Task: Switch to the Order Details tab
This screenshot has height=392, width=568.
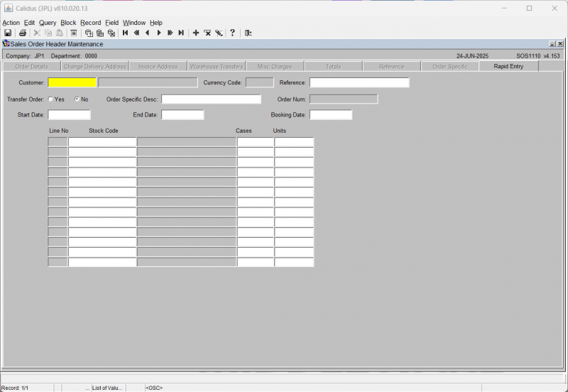Action: coord(31,67)
